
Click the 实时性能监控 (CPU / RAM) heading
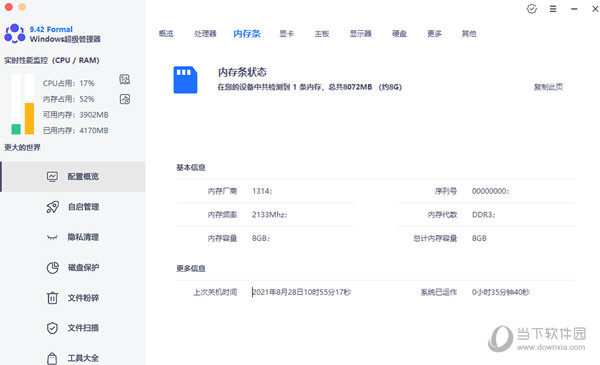point(52,60)
